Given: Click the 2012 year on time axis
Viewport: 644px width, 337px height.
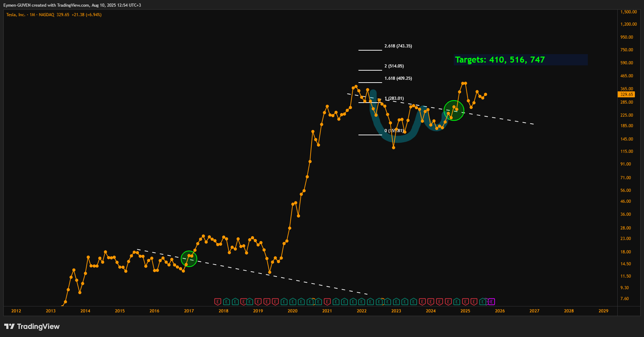Looking at the screenshot, I should [x=16, y=311].
